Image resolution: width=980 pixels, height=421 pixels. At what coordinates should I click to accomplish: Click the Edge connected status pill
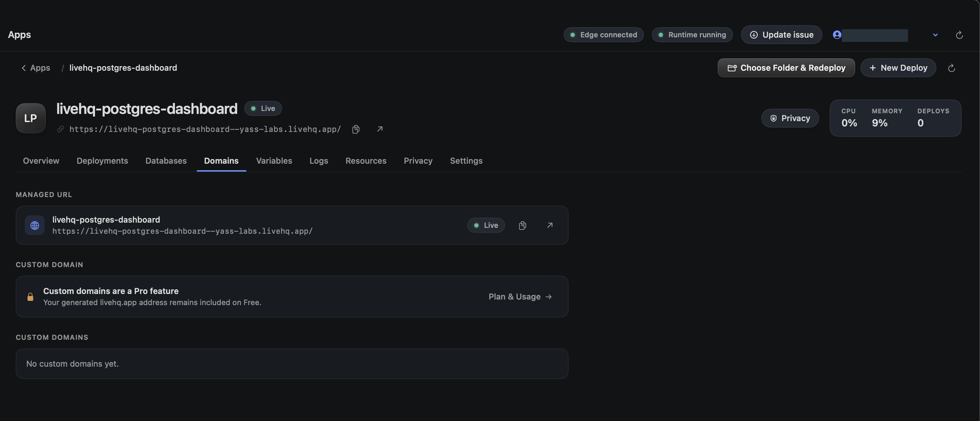[604, 35]
